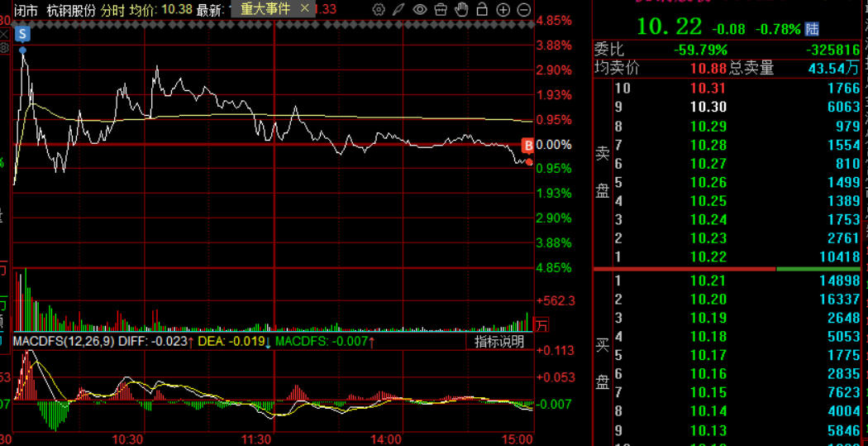
Task: Select buy level 8 price 10.14
Action: [708, 411]
